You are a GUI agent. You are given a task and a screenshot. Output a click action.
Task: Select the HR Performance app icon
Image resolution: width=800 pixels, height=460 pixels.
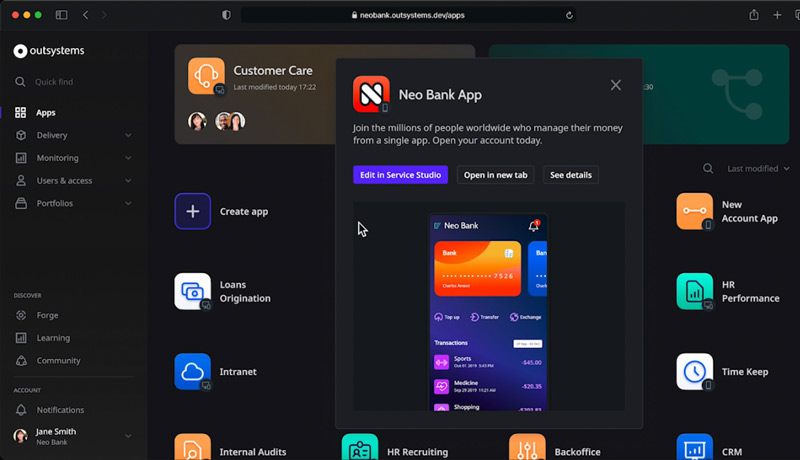pyautogui.click(x=694, y=291)
